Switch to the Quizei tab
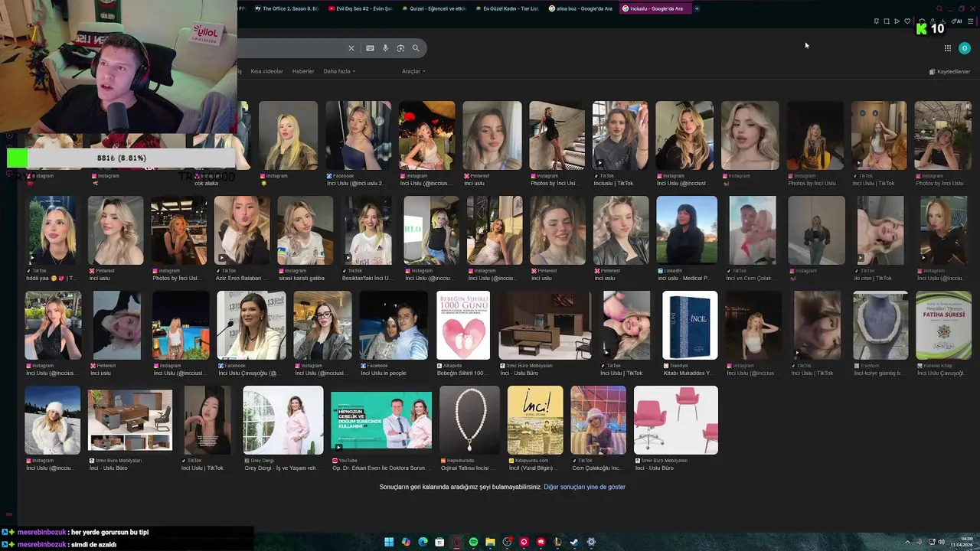Screen dimensions: 980x551 [433, 8]
